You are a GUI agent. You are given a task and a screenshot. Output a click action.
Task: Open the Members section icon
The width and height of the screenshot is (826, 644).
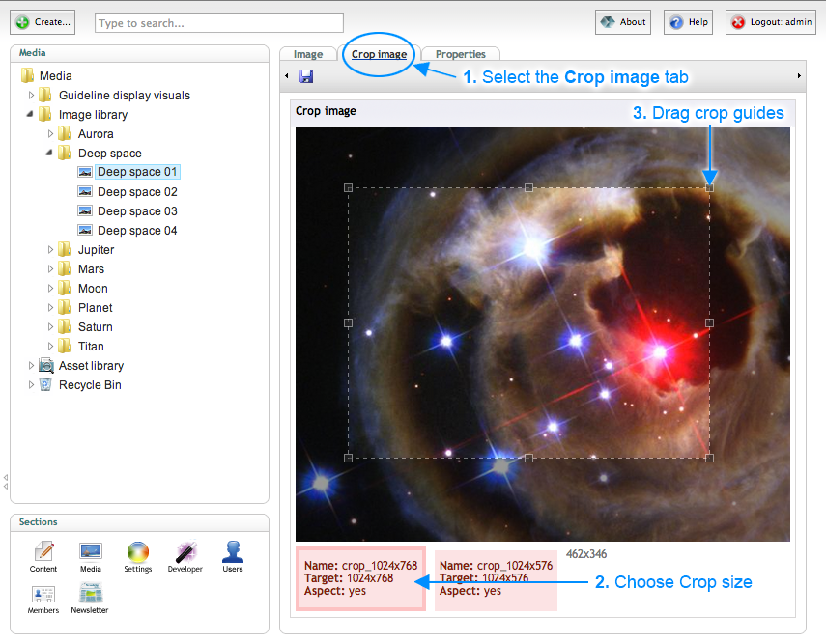[x=43, y=599]
